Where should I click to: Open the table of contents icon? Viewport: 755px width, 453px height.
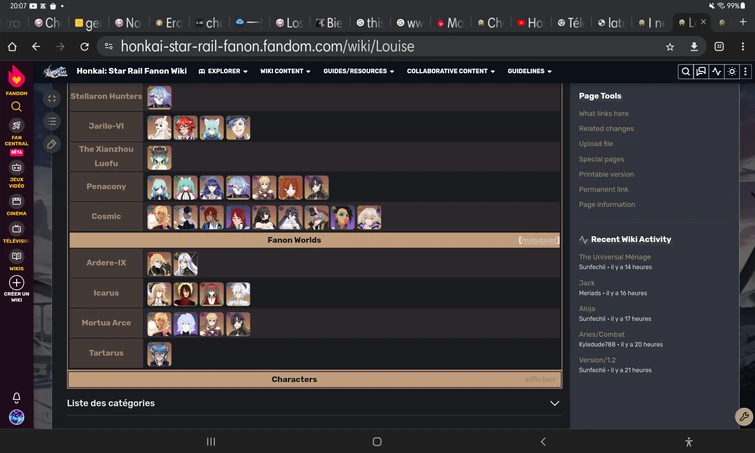pyautogui.click(x=52, y=121)
